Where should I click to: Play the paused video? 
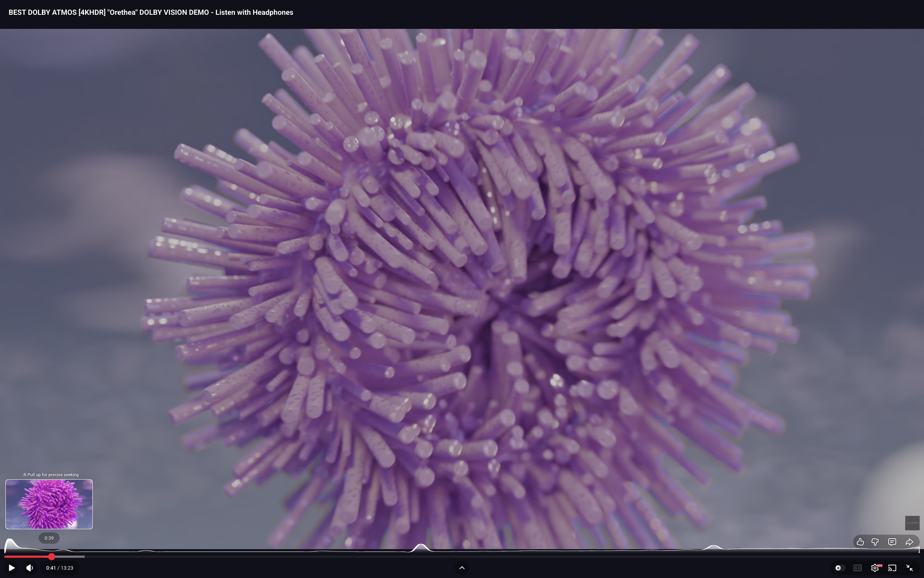point(12,568)
